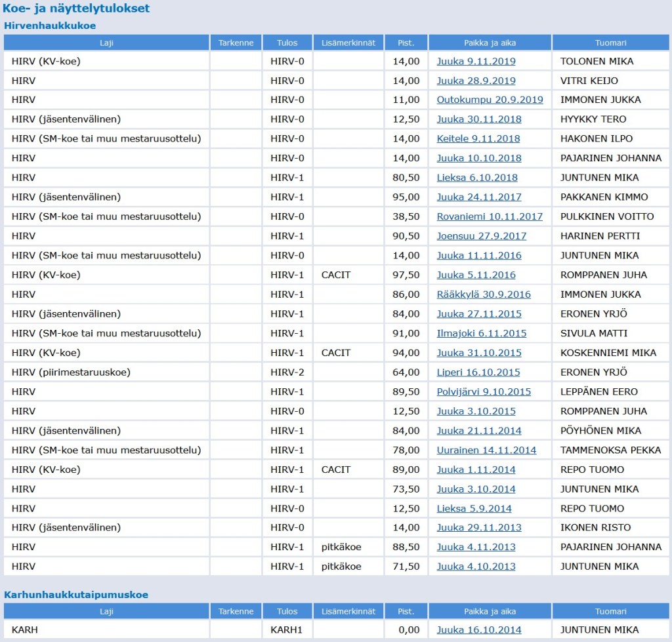Viewport: 672px width, 642px height.
Task: Open the Polvijärvi 9.10.2015 link
Action: (x=484, y=391)
